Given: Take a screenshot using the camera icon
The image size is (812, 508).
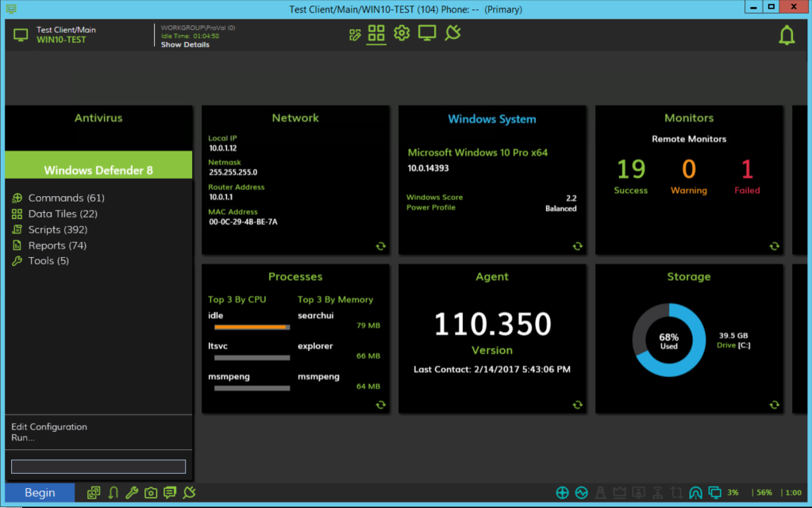Looking at the screenshot, I should tap(150, 492).
